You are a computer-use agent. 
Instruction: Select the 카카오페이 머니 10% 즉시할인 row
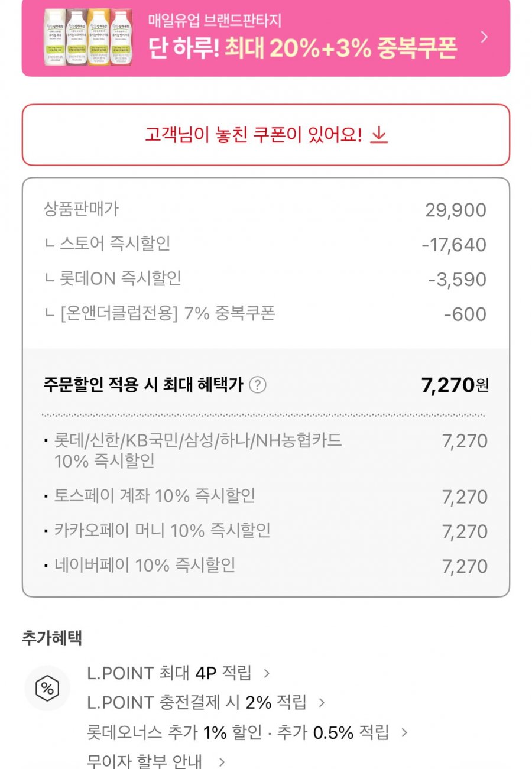point(265,531)
